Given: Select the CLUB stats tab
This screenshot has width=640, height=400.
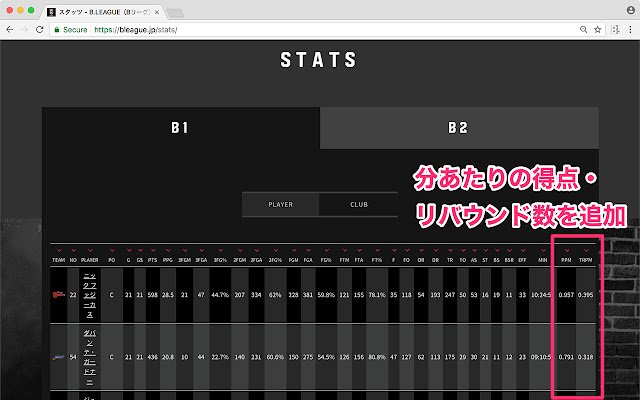Looking at the screenshot, I should click(358, 204).
